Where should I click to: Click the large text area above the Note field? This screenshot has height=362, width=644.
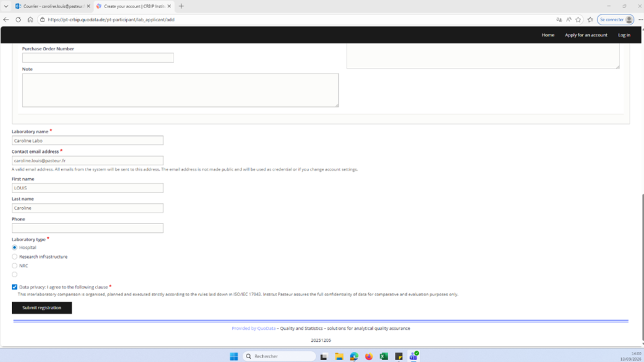click(483, 55)
